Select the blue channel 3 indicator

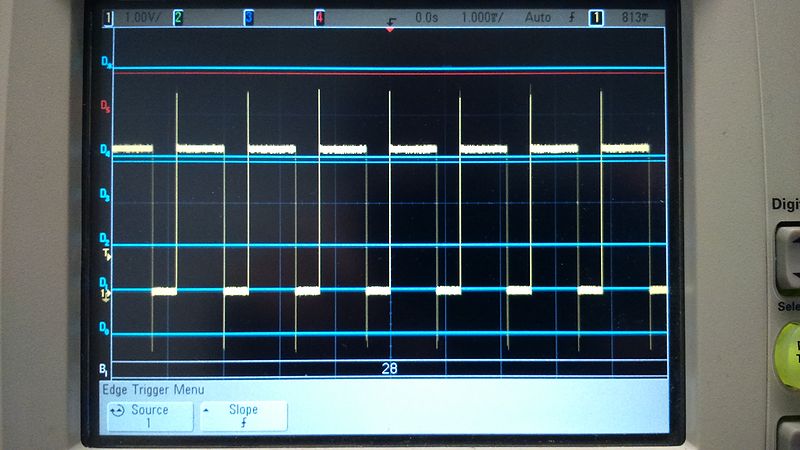pyautogui.click(x=248, y=17)
